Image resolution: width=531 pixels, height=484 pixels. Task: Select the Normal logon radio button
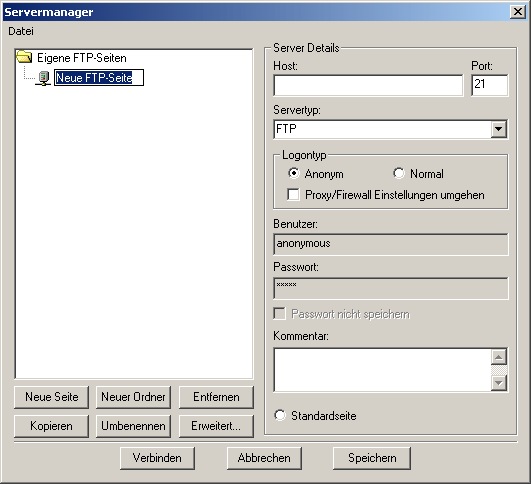pyautogui.click(x=399, y=173)
